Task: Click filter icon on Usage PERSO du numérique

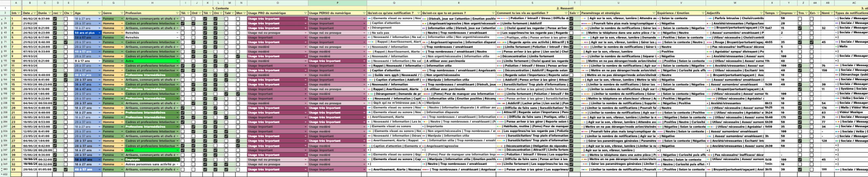Action: click(x=364, y=13)
